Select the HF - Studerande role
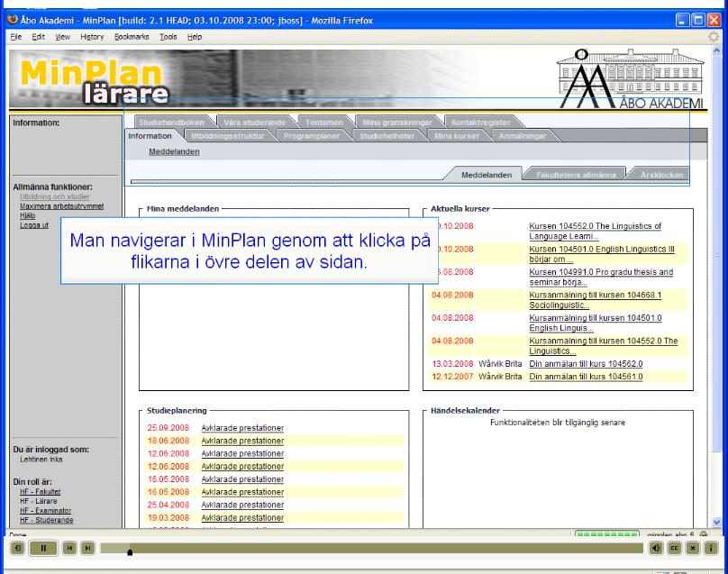This screenshot has width=728, height=574. [46, 520]
